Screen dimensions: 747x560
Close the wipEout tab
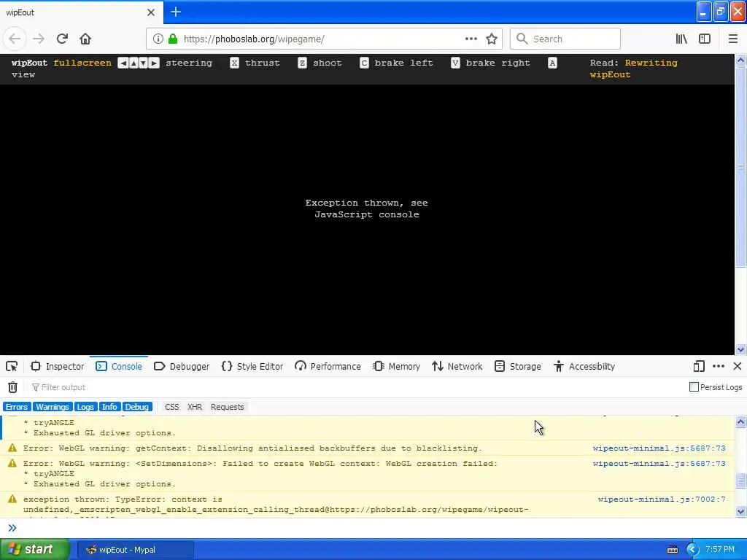(x=151, y=12)
